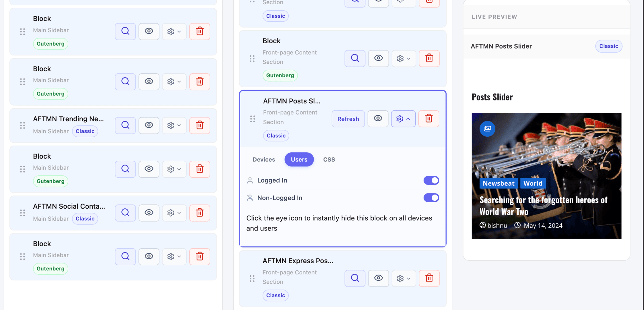The image size is (644, 310).
Task: Click the Classic badge on AFTMN Express Posts
Action: [276, 295]
